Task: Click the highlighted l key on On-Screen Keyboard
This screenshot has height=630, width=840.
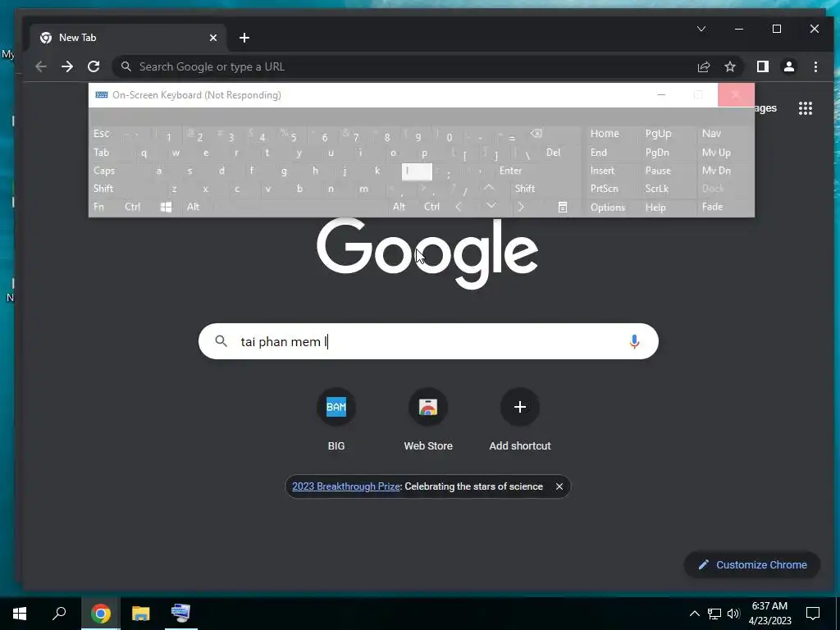Action: (x=417, y=171)
